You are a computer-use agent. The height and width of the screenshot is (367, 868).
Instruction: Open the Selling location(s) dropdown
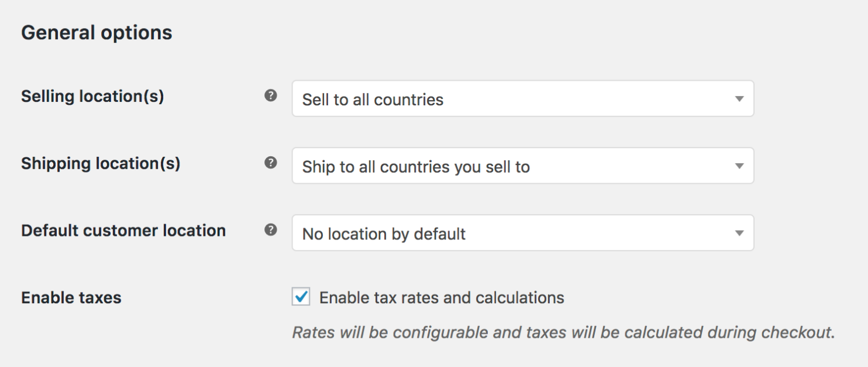pyautogui.click(x=522, y=98)
